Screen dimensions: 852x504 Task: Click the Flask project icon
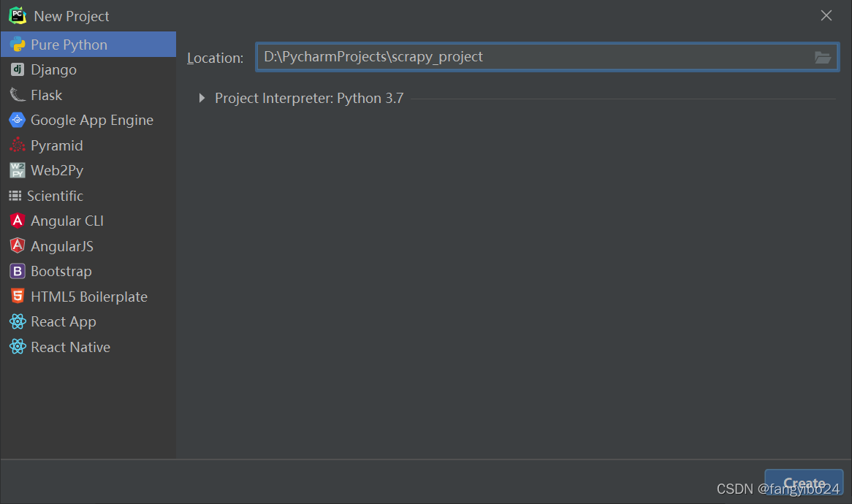[x=17, y=95]
